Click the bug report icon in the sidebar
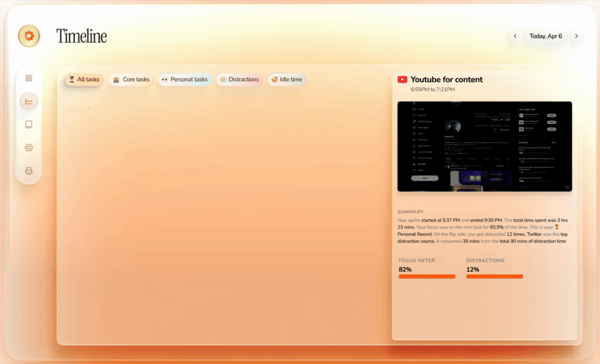Image resolution: width=600 pixels, height=364 pixels. pos(28,170)
